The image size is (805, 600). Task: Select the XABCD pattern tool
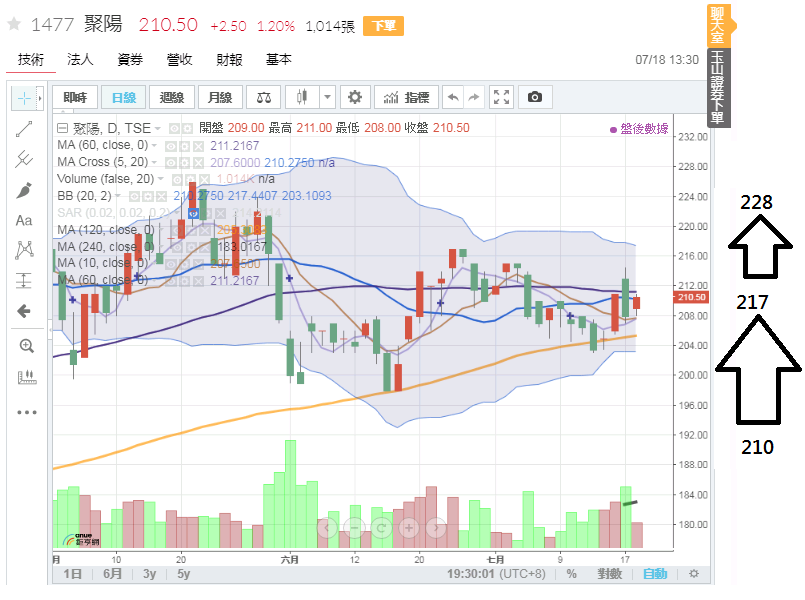(24, 250)
